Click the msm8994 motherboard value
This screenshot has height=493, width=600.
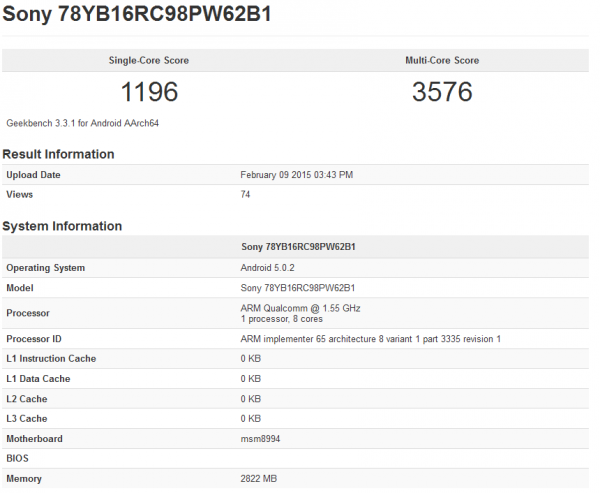[x=260, y=439]
